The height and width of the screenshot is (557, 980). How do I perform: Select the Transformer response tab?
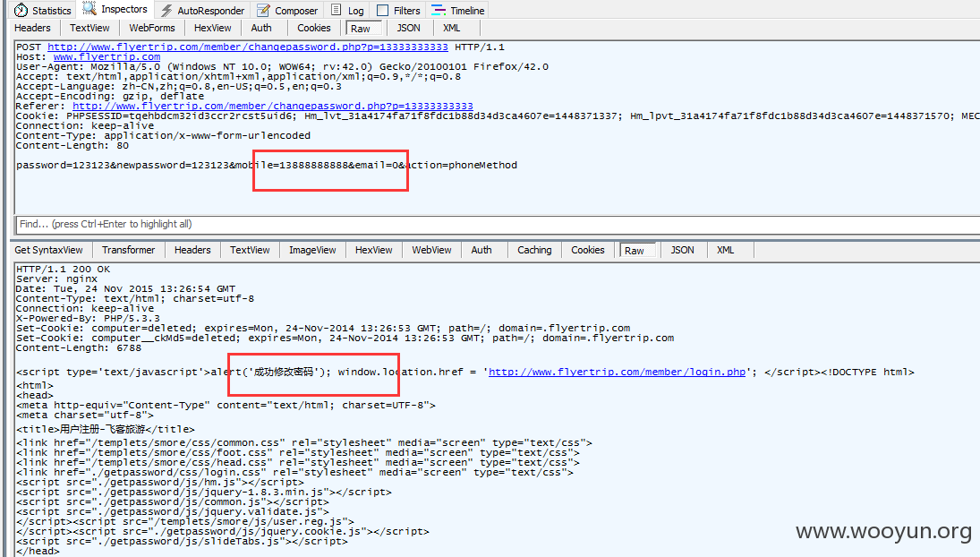pos(128,250)
